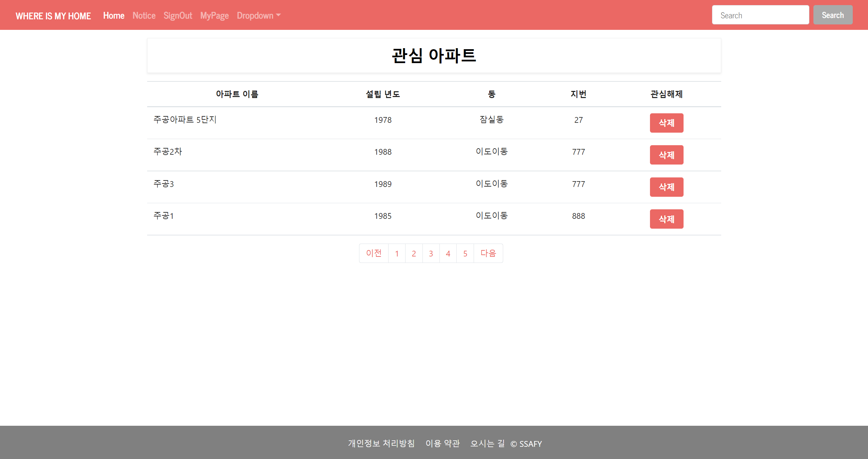
Task: Advance to next page with 다음
Action: pyautogui.click(x=488, y=253)
